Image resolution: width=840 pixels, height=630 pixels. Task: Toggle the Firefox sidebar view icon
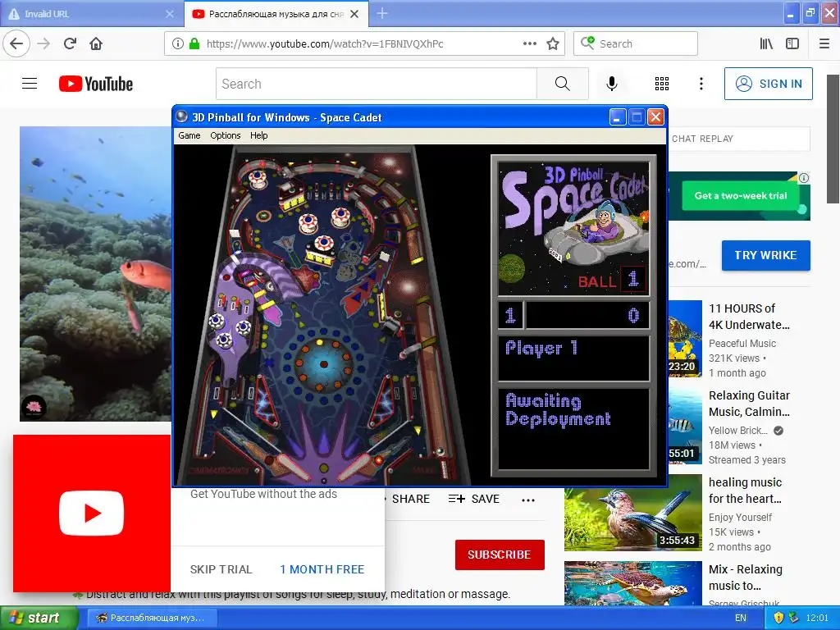pyautogui.click(x=792, y=44)
